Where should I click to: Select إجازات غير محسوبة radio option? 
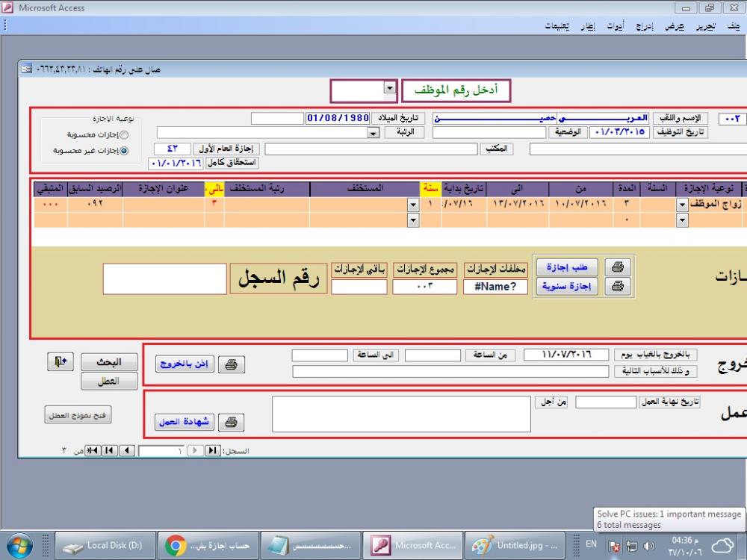click(124, 151)
